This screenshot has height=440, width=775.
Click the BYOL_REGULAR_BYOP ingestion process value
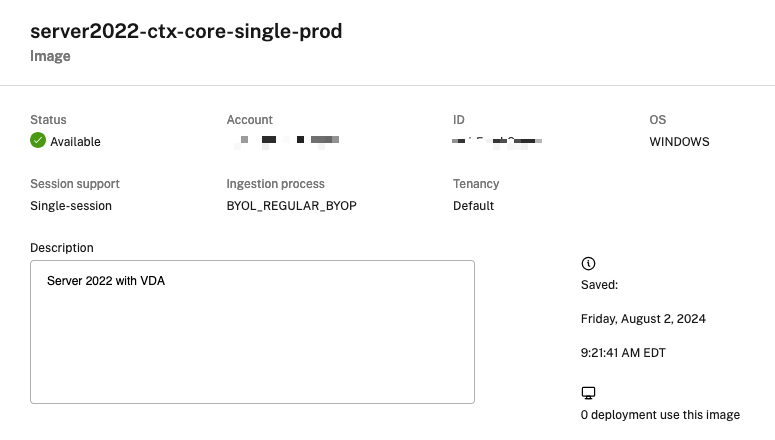click(292, 206)
